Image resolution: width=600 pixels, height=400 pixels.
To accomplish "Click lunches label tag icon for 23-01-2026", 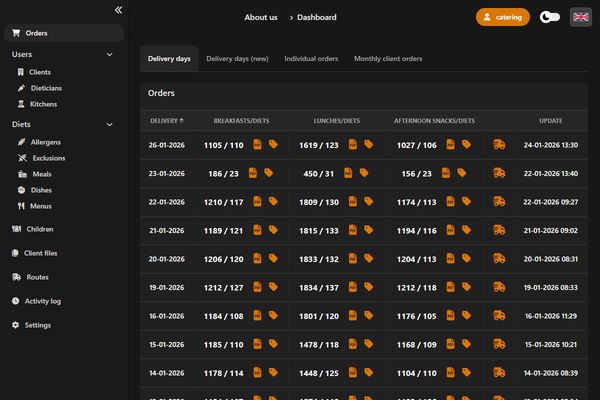I will click(x=368, y=173).
